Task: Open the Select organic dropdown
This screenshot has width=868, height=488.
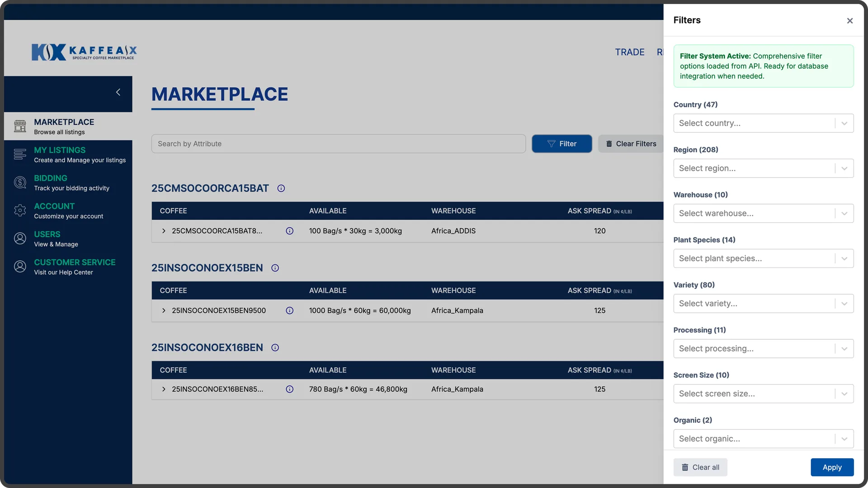Action: [763, 438]
